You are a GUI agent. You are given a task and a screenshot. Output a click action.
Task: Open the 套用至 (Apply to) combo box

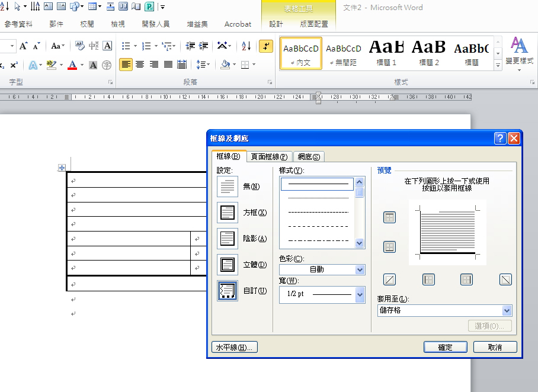(x=506, y=310)
